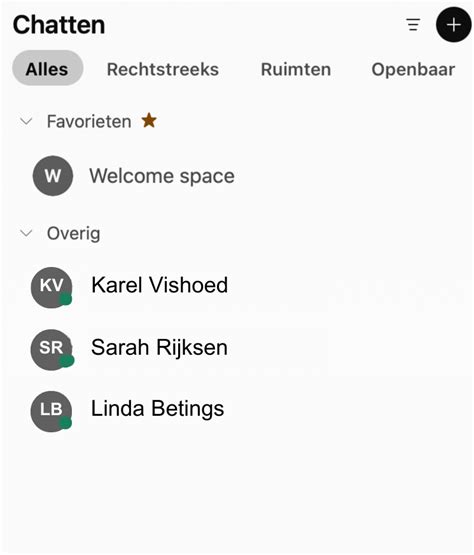Click the Overig section label
This screenshot has height=555, width=474.
tap(74, 234)
